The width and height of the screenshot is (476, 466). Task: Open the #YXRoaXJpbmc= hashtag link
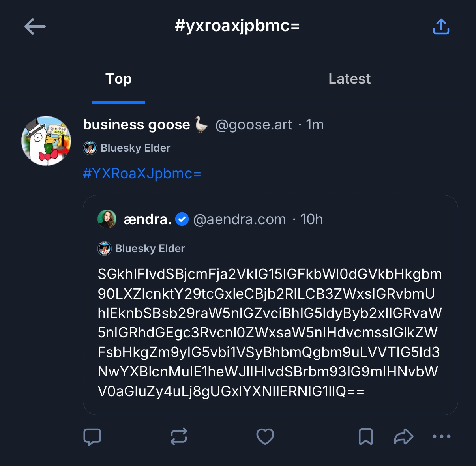(142, 174)
